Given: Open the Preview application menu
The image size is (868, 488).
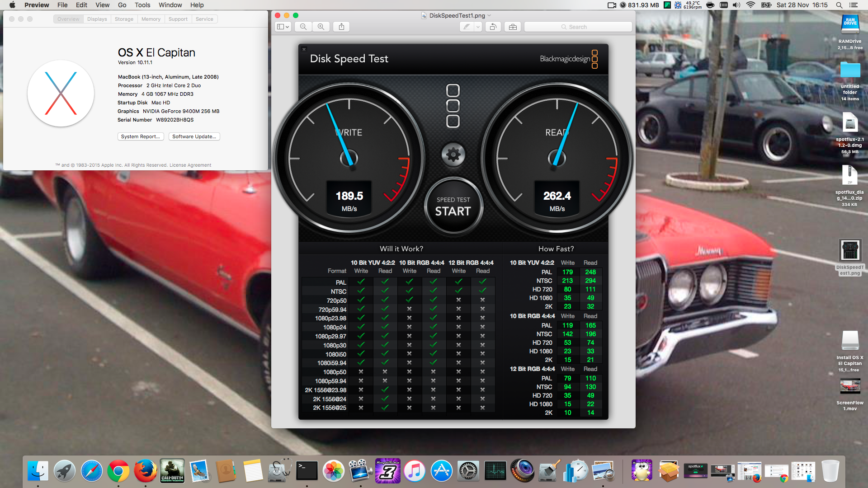Looking at the screenshot, I should tap(37, 5).
